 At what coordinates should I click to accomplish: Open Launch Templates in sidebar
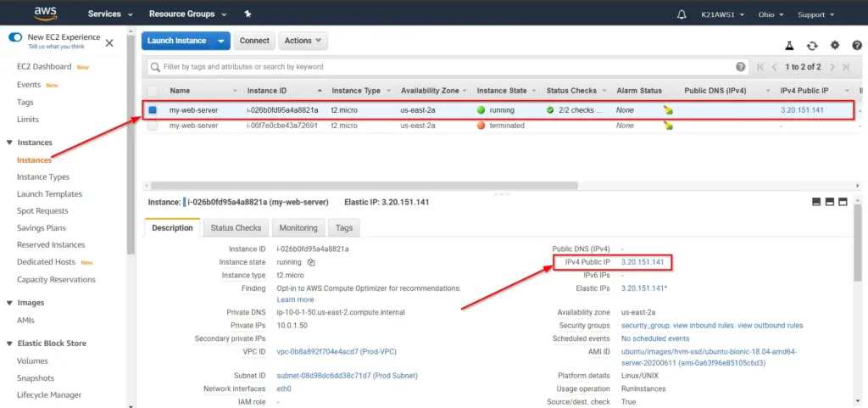[49, 194]
